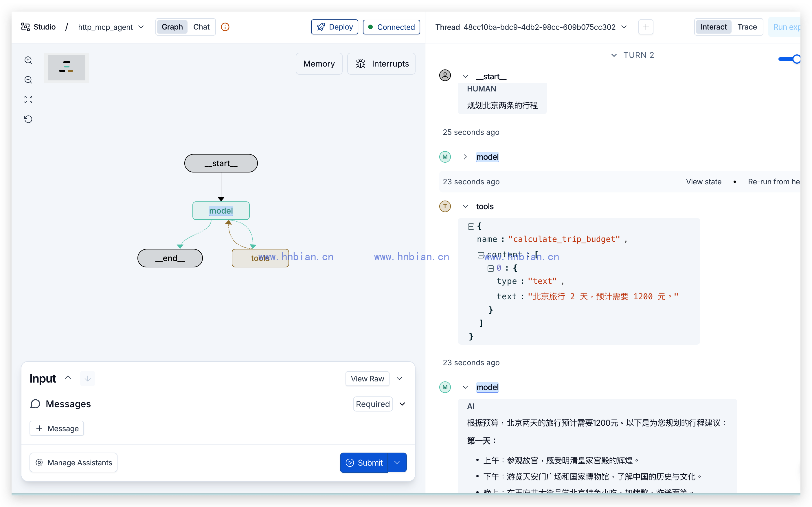The width and height of the screenshot is (812, 507).
Task: Click the Messages chat bubble icon
Action: click(x=35, y=404)
